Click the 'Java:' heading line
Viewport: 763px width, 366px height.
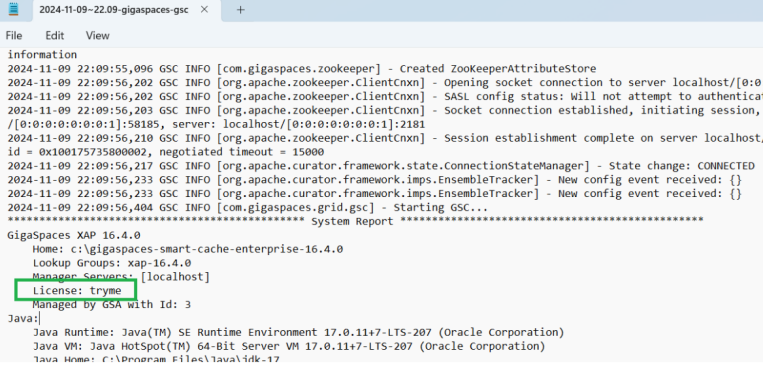[23, 319]
